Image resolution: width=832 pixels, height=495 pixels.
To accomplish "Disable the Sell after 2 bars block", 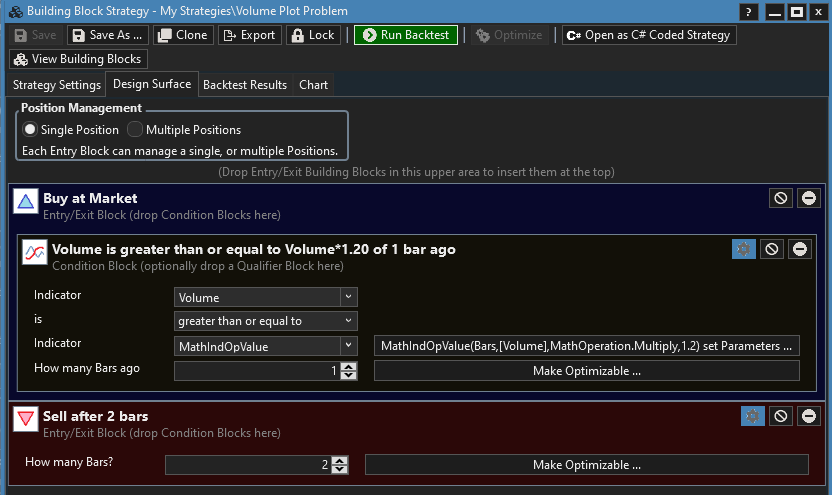I will pyautogui.click(x=781, y=416).
